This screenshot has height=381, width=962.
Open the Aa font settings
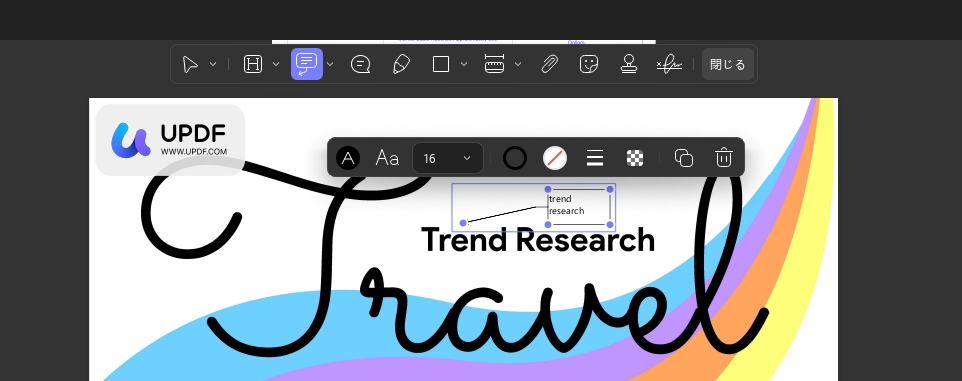click(387, 158)
